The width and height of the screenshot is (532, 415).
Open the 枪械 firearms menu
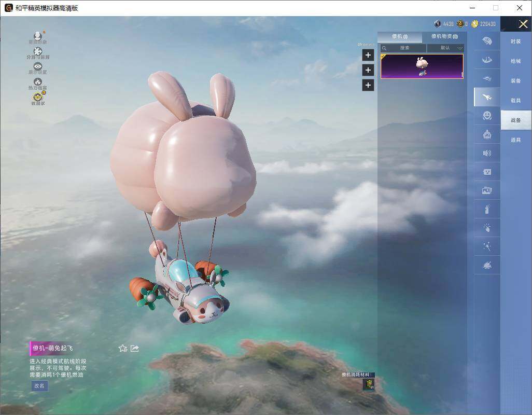tap(516, 61)
